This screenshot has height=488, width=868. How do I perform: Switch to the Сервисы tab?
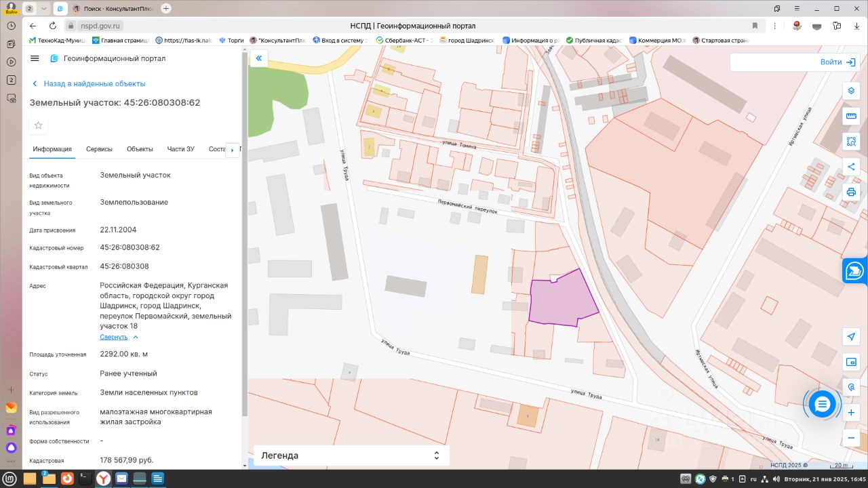(99, 149)
